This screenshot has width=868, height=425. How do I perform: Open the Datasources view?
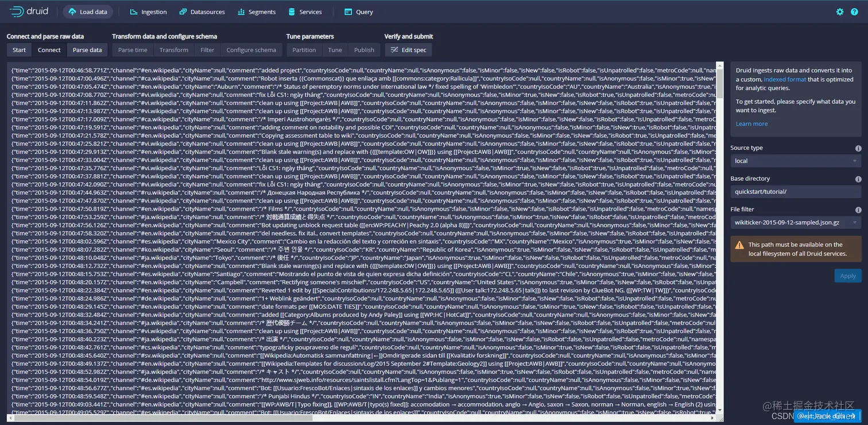click(202, 11)
